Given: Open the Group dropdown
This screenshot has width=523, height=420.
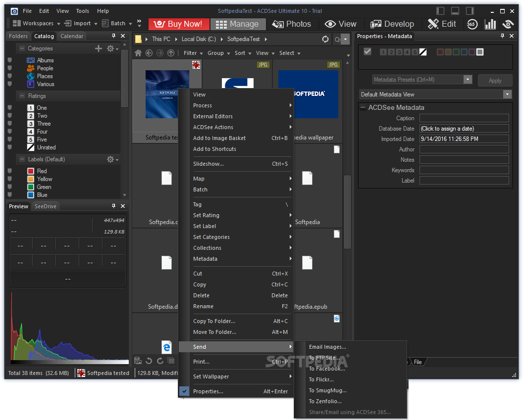Looking at the screenshot, I should [x=219, y=53].
